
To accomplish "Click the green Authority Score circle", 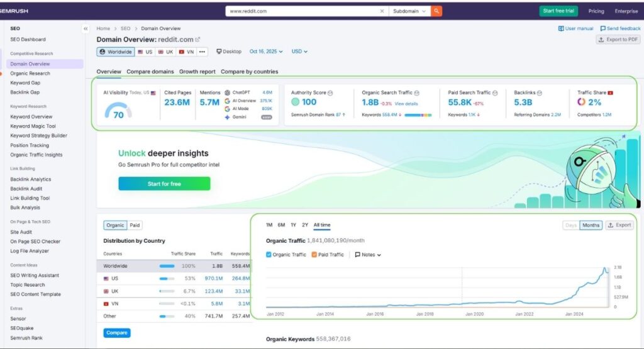I will pos(295,102).
